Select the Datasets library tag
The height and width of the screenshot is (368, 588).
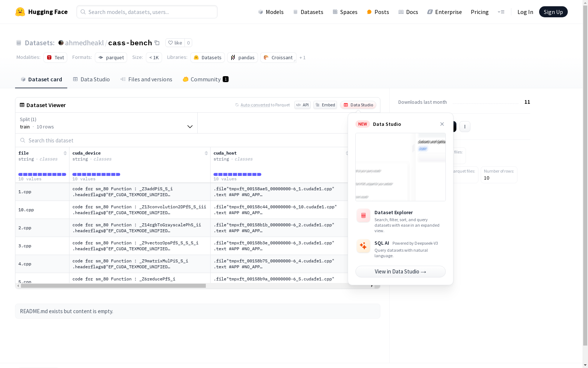click(208, 57)
